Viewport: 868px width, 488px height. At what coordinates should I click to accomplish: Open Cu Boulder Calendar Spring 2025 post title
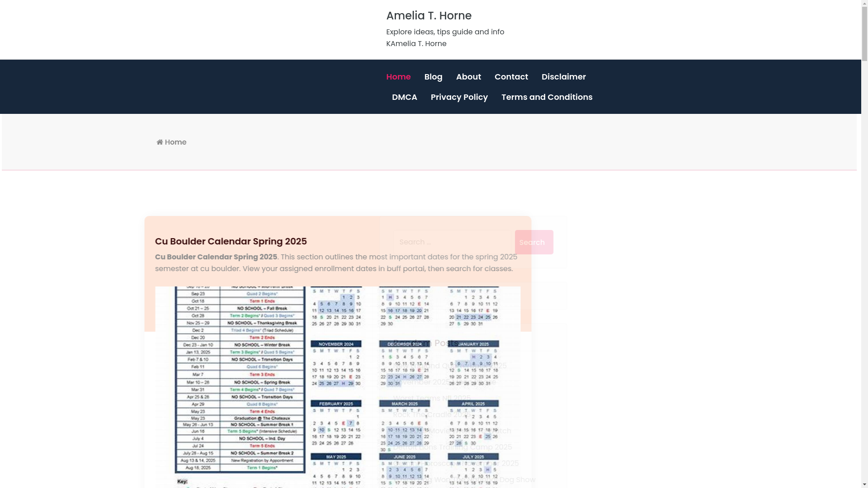(231, 241)
